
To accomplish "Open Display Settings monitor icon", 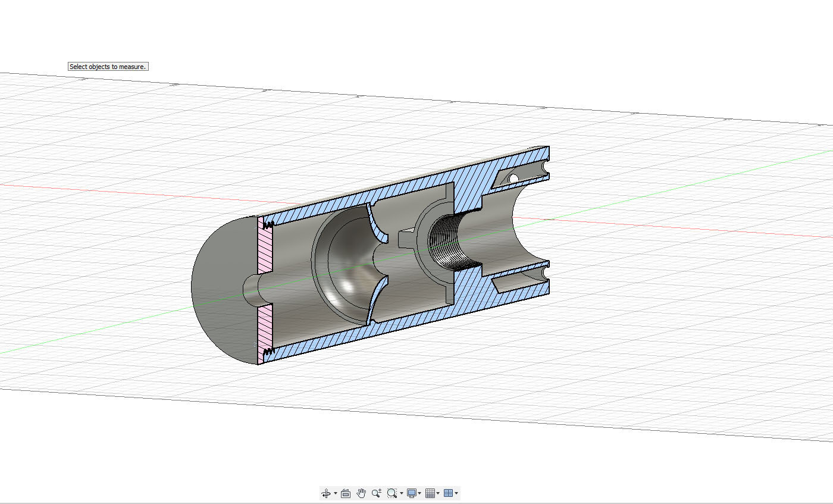I will pyautogui.click(x=412, y=493).
